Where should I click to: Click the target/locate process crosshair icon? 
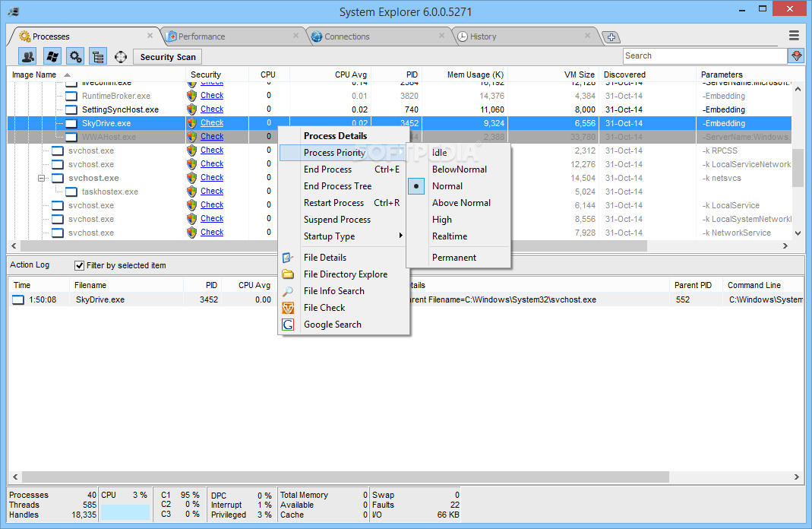tap(120, 56)
